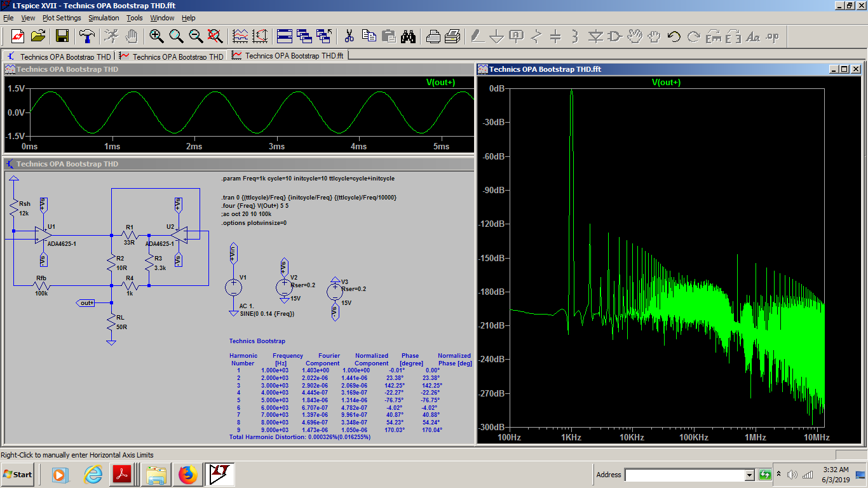Halt simulation using the hand icon

pos(132,36)
